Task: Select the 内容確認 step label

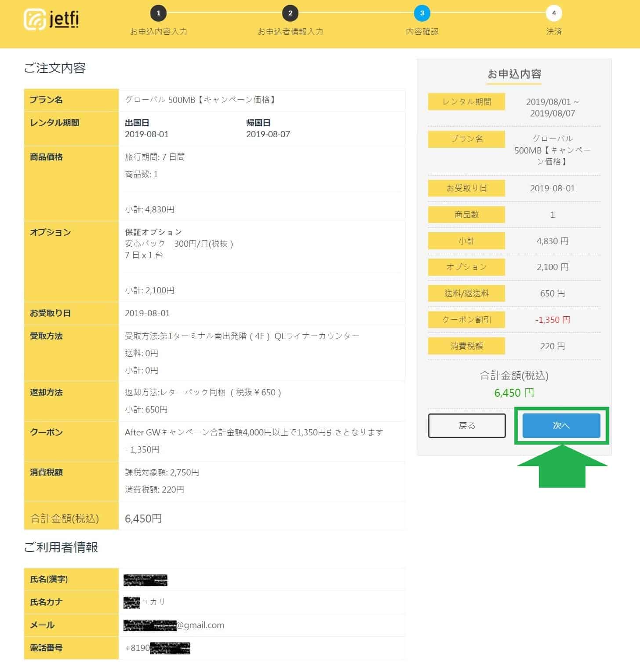Action: (422, 32)
